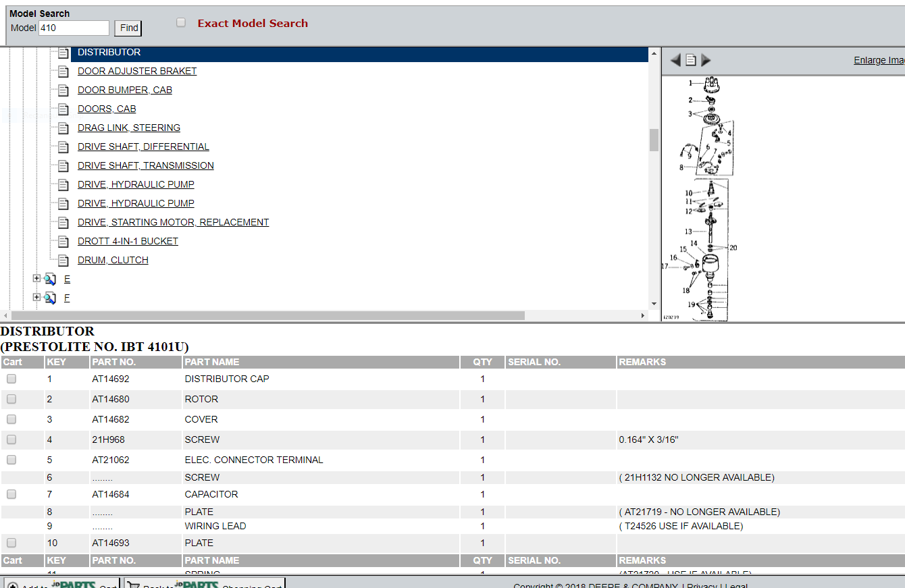Click the CAPACITOR part name
Image resolution: width=905 pixels, height=588 pixels.
point(211,494)
